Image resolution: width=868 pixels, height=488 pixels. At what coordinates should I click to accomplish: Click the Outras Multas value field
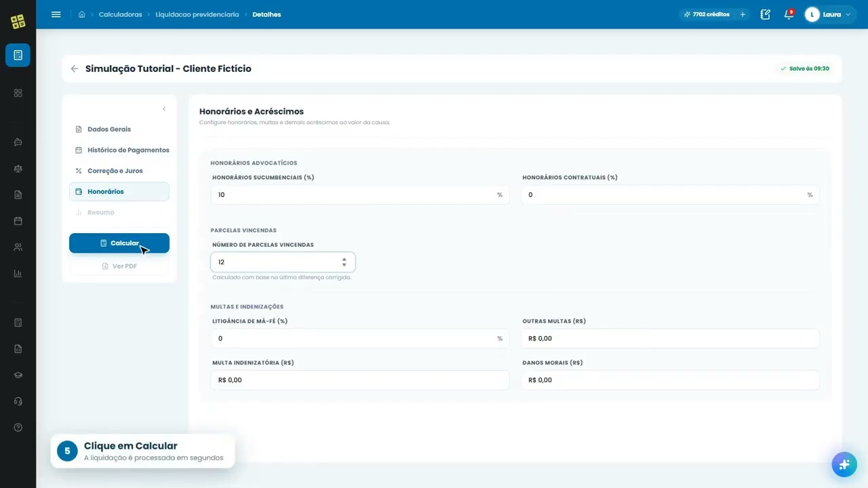pos(670,338)
